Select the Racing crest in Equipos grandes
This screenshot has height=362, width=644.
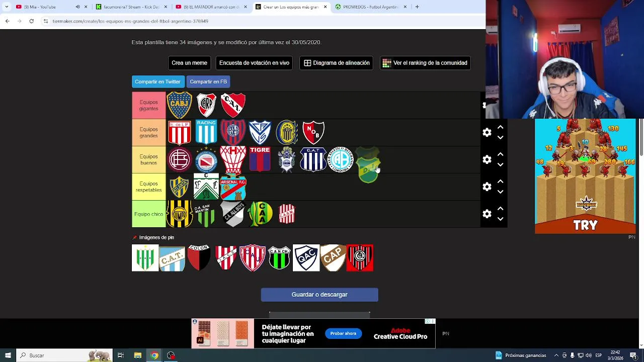click(x=206, y=132)
